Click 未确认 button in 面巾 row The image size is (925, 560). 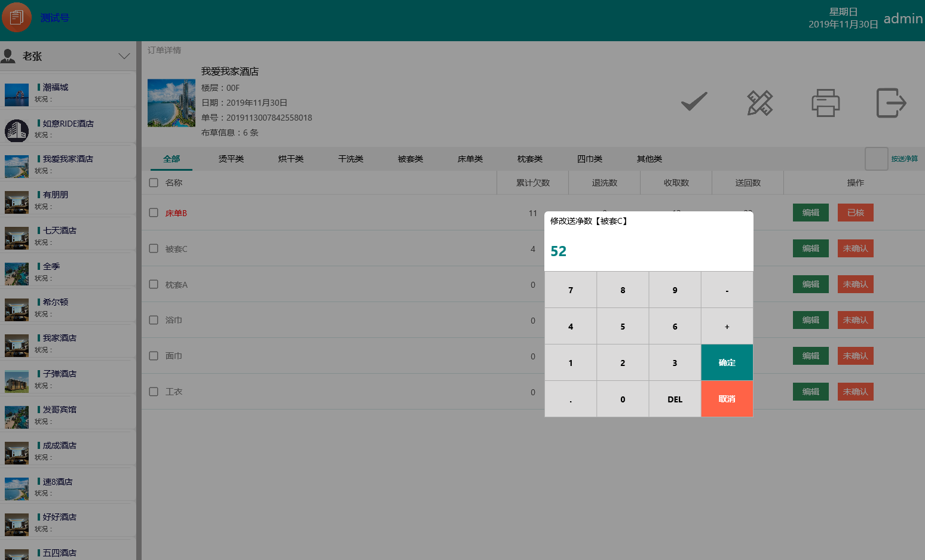coord(856,356)
